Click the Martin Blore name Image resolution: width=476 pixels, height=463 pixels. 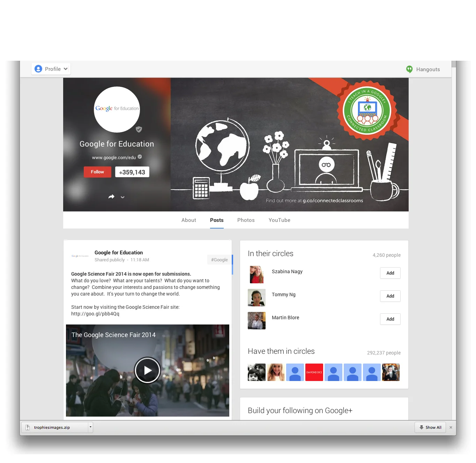click(x=285, y=318)
